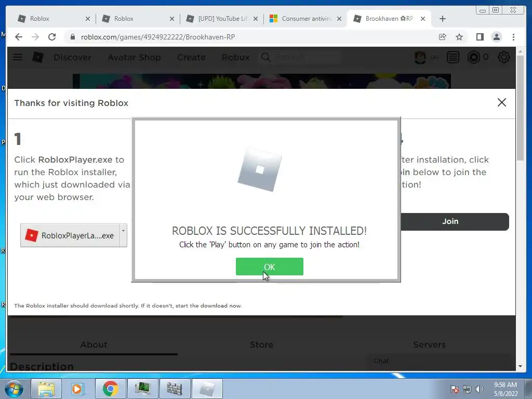This screenshot has width=532, height=399.
Task: Click the firewall brick wall taskbar icon
Action: pos(175,389)
